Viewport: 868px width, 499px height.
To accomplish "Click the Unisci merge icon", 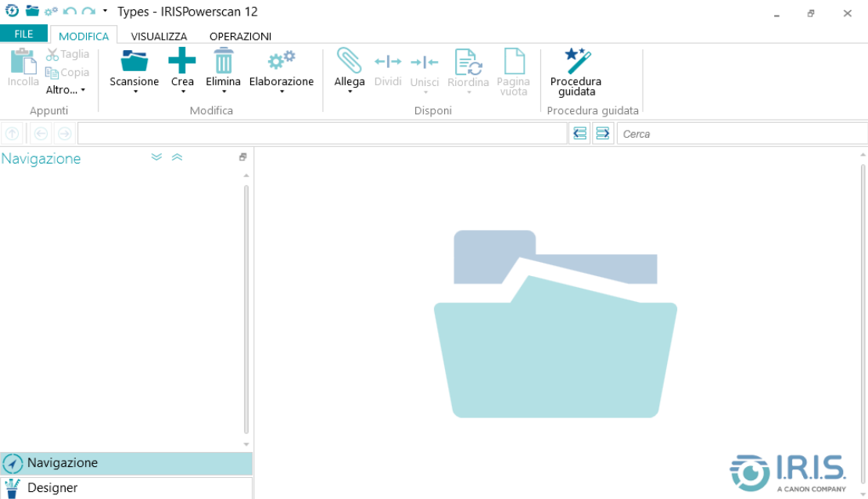I will click(425, 62).
